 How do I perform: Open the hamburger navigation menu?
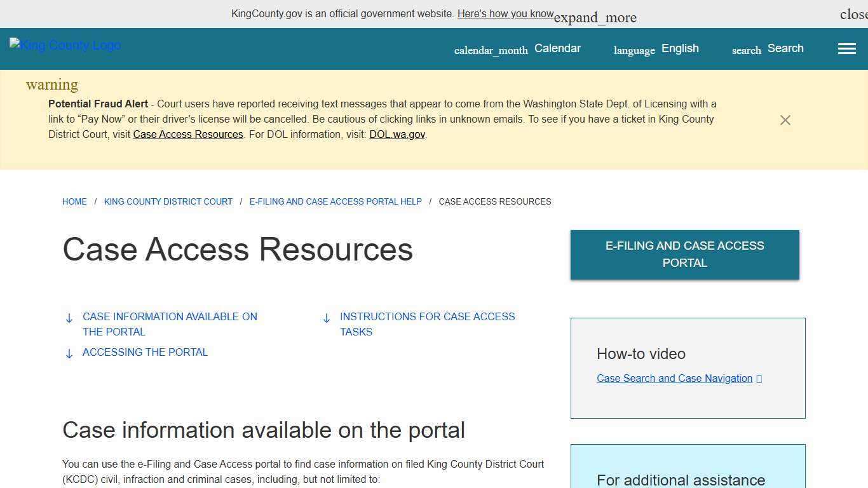[846, 48]
